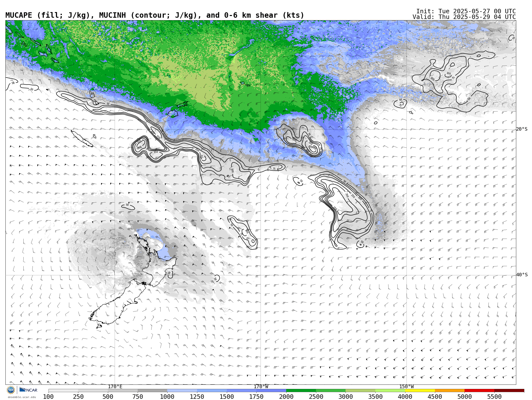The image size is (532, 400).
Task: Pick the dark green 2000–2500 colorbar swatch
Action: click(301, 391)
